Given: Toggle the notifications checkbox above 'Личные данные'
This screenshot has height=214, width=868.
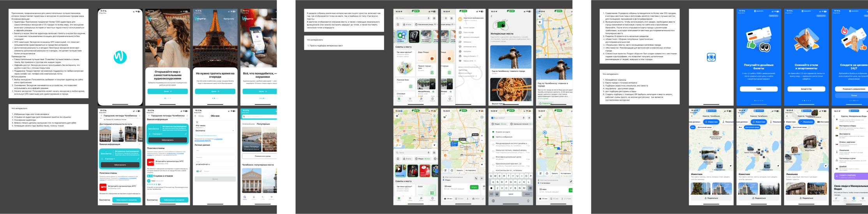Looking at the screenshot, I should (x=196, y=135).
